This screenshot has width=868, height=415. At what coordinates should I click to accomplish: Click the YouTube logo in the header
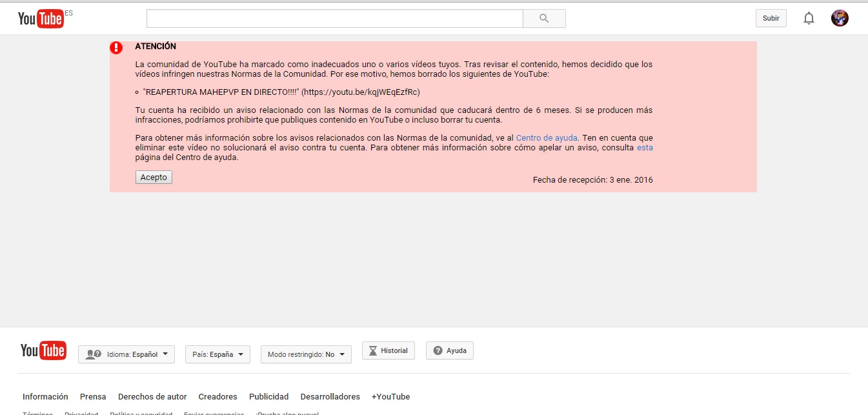[x=41, y=18]
